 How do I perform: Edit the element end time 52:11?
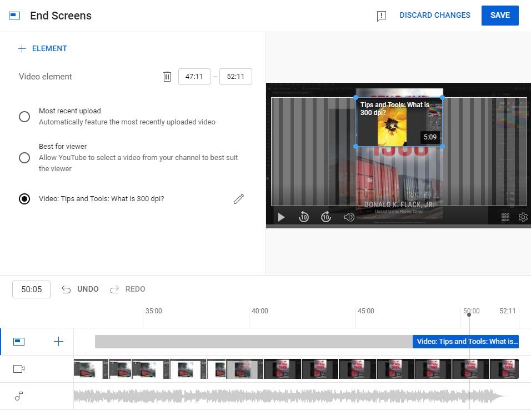tap(236, 77)
